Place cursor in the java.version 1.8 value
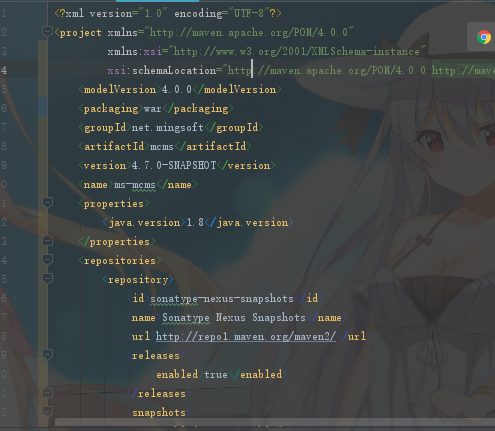 coord(195,223)
